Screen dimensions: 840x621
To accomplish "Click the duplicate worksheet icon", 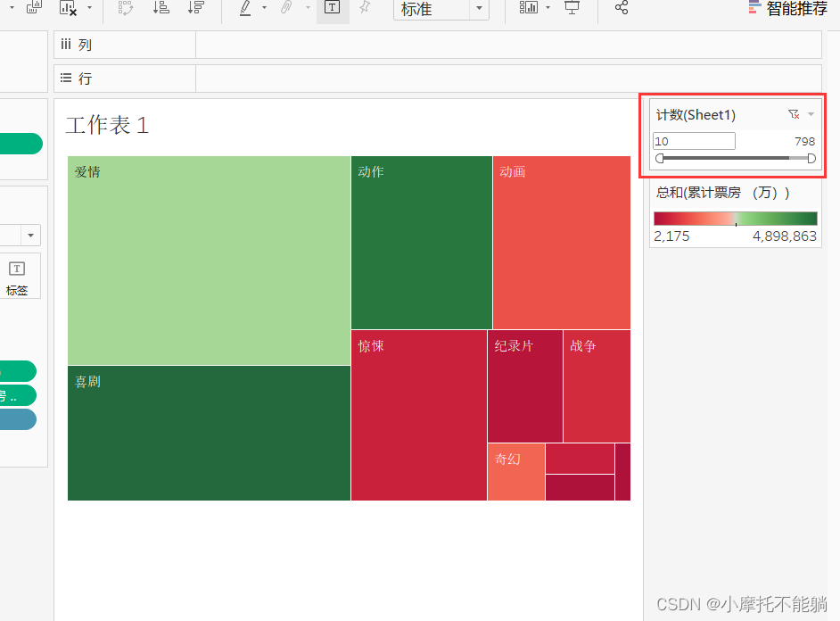I will pos(34,7).
